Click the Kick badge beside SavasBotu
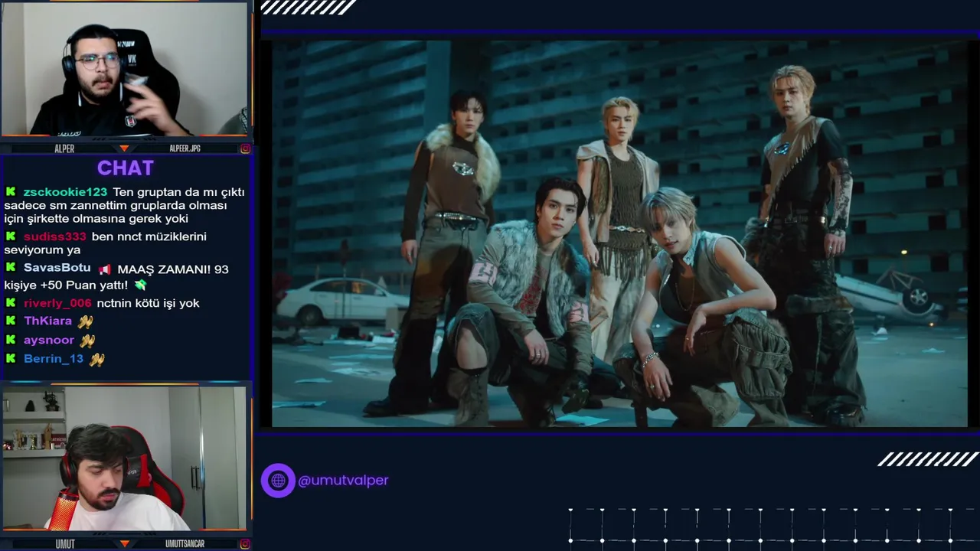The width and height of the screenshot is (980, 551). [11, 268]
